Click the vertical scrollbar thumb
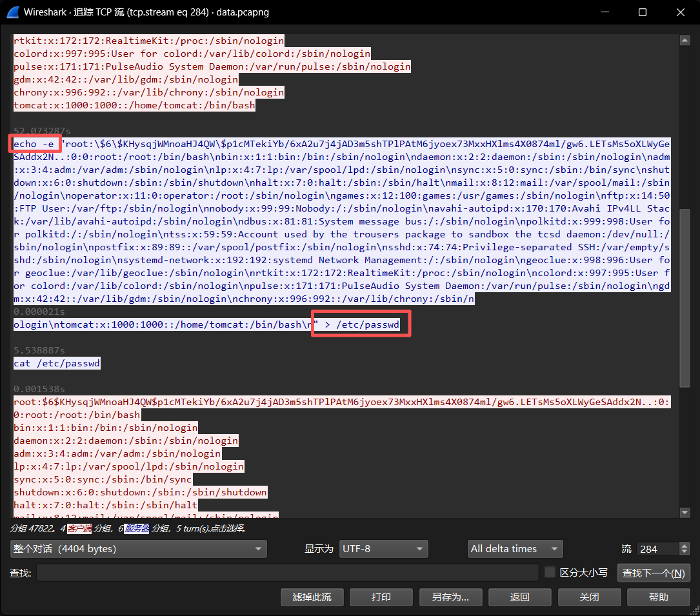Screen dimensions: 700x616 (685, 298)
